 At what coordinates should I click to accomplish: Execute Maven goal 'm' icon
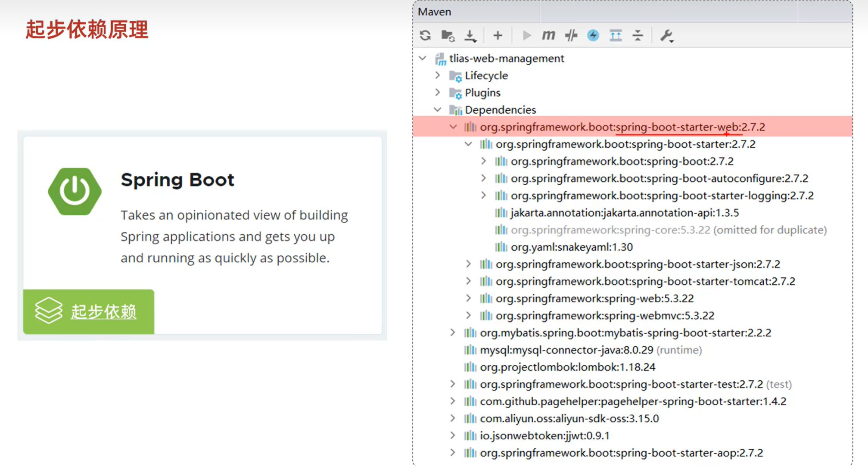pyautogui.click(x=548, y=35)
